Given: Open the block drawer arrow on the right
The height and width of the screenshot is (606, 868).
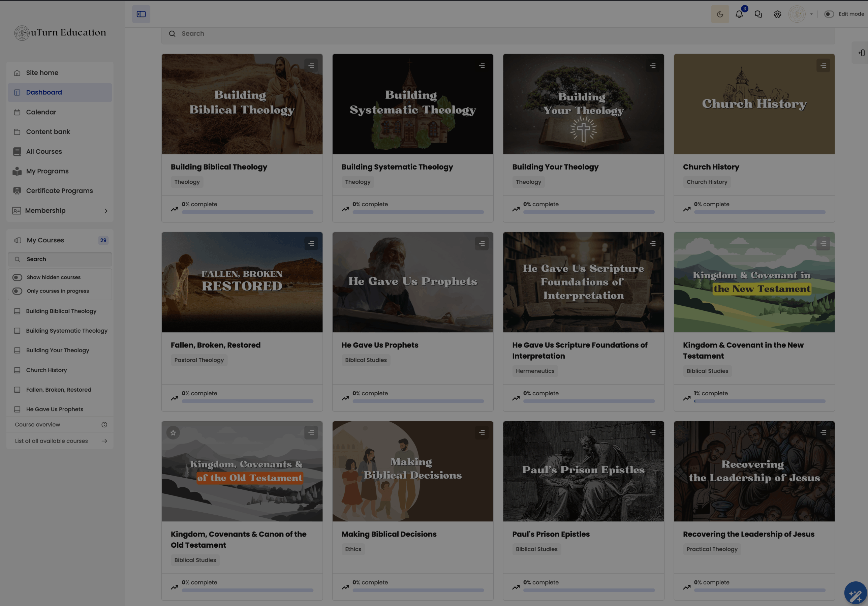Looking at the screenshot, I should (862, 53).
